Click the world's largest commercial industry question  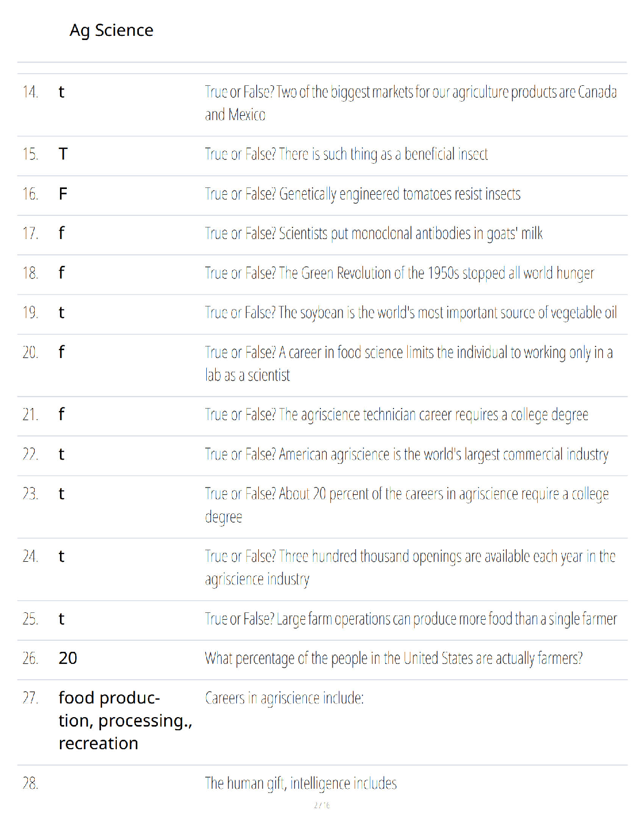pos(407,454)
